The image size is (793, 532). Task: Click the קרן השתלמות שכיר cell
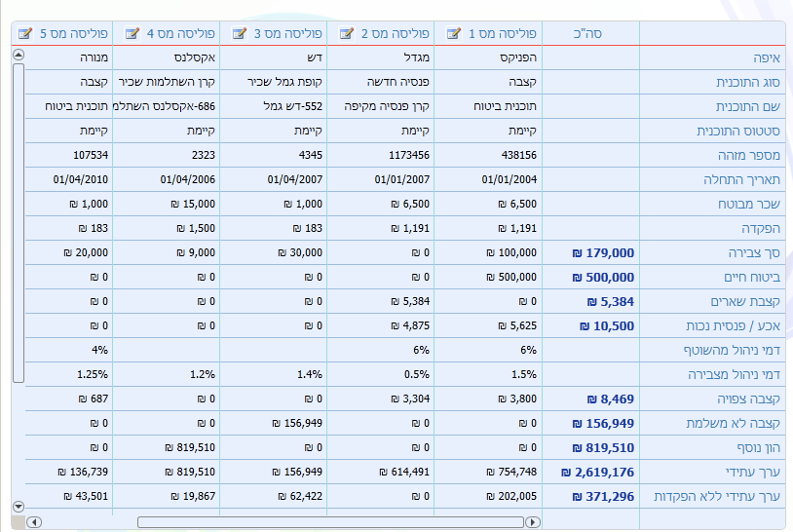click(x=167, y=82)
